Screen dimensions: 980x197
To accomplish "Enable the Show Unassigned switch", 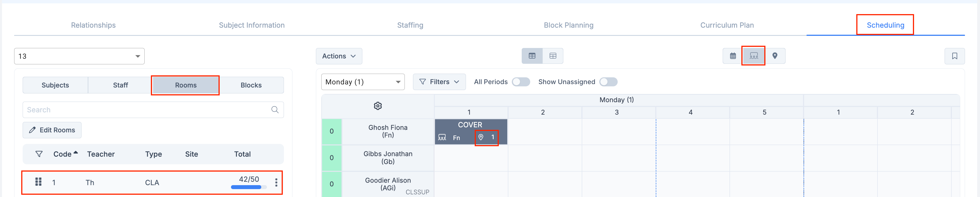I will coord(608,82).
